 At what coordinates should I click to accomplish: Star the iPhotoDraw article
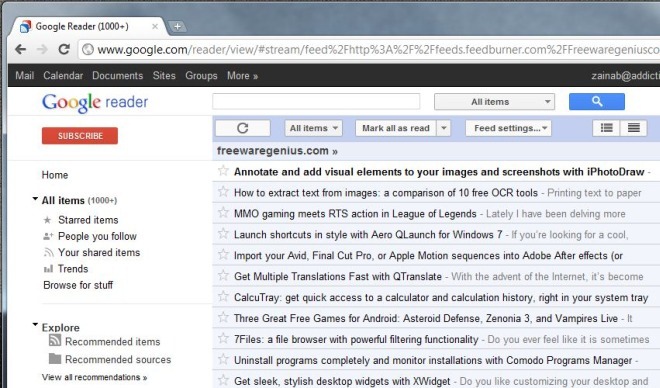(x=223, y=171)
